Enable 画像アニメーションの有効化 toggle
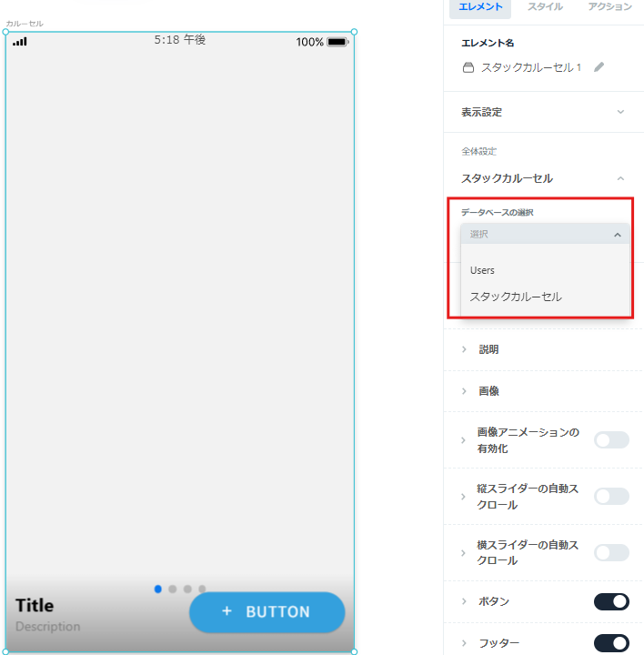Viewport: 644px width, 655px height. (x=611, y=440)
